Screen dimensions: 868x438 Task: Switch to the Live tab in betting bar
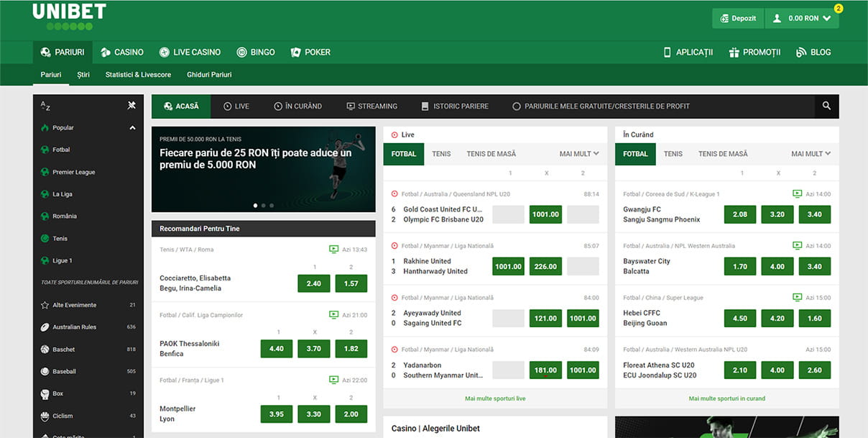236,106
